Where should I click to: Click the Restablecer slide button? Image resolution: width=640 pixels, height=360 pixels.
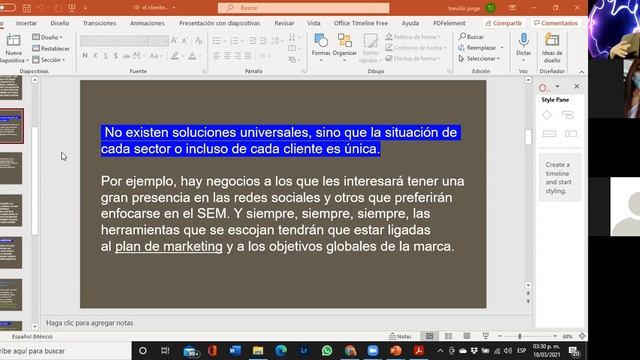tap(51, 49)
